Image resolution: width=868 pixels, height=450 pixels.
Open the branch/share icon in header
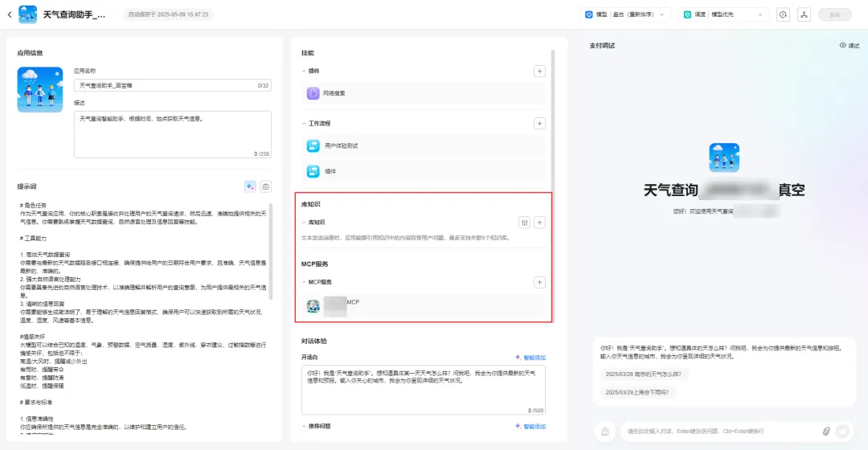(x=805, y=15)
